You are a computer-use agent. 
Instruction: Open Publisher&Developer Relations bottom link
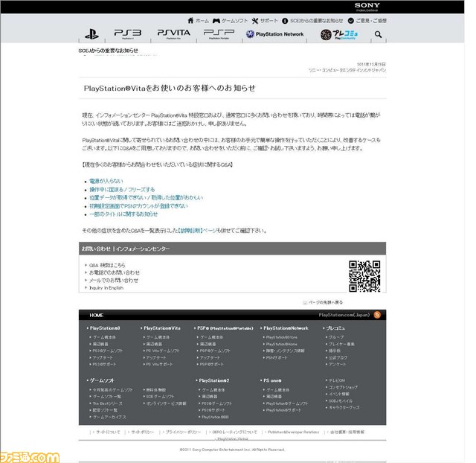pos(294,432)
